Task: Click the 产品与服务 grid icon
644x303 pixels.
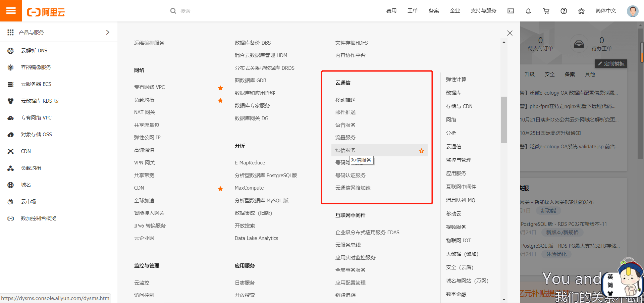Action: [10, 32]
